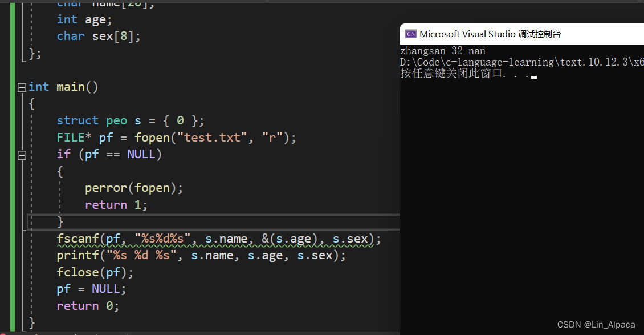
Task: Click the &(s.age) argument
Action: point(290,239)
